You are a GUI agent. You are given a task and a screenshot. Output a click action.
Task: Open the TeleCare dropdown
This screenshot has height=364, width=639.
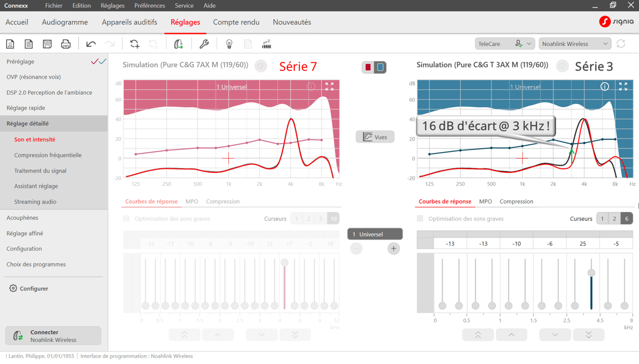point(504,44)
